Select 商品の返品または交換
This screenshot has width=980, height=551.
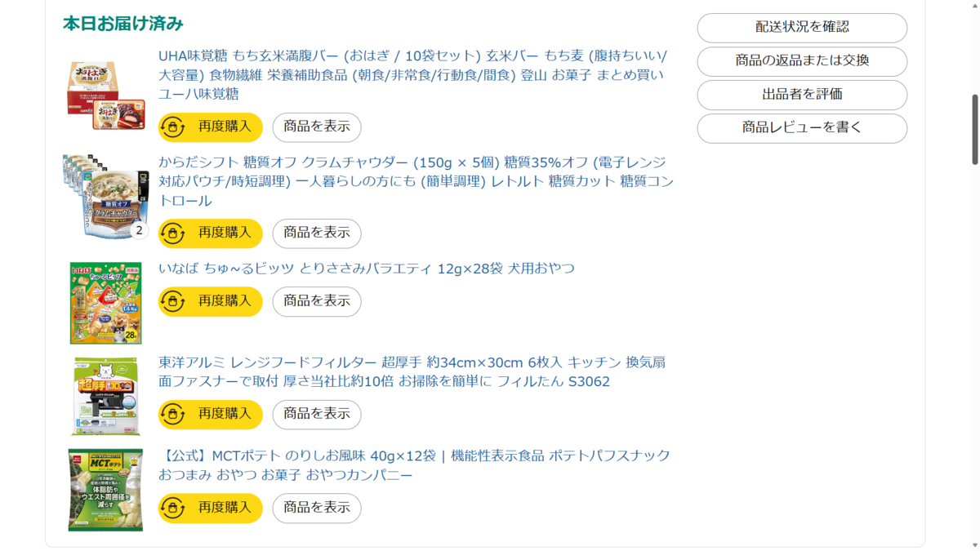[802, 61]
